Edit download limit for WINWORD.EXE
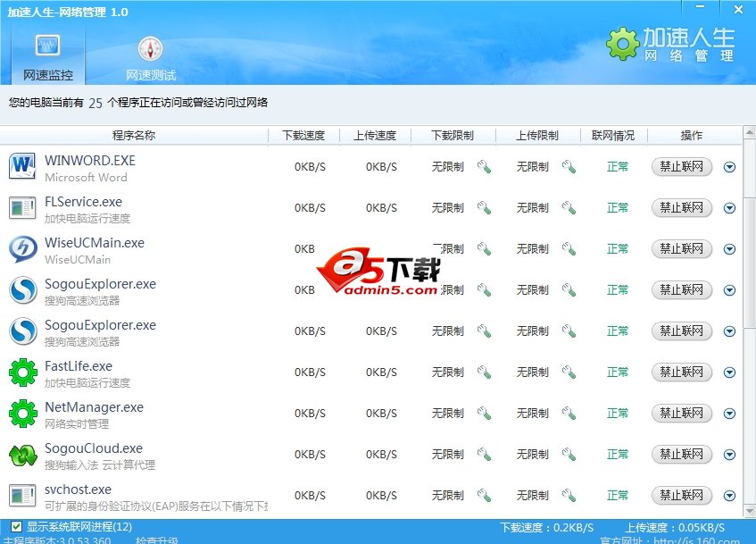The image size is (756, 544). [x=484, y=167]
